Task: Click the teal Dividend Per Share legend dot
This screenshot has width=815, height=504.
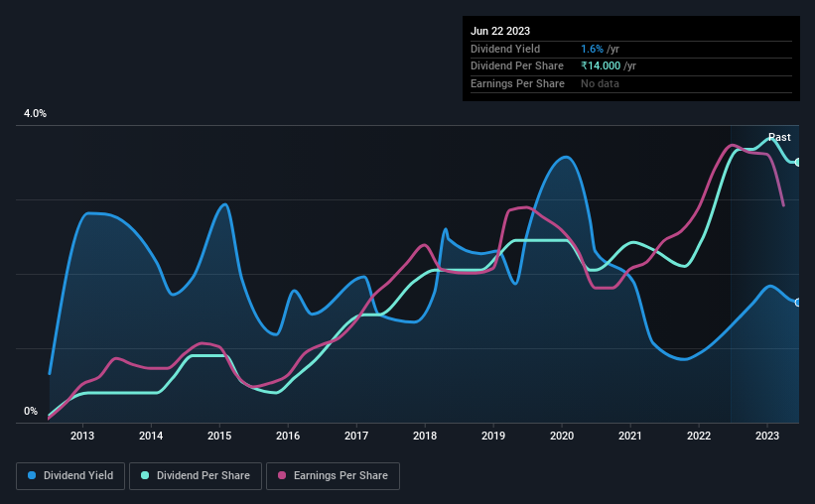Action: click(x=145, y=475)
